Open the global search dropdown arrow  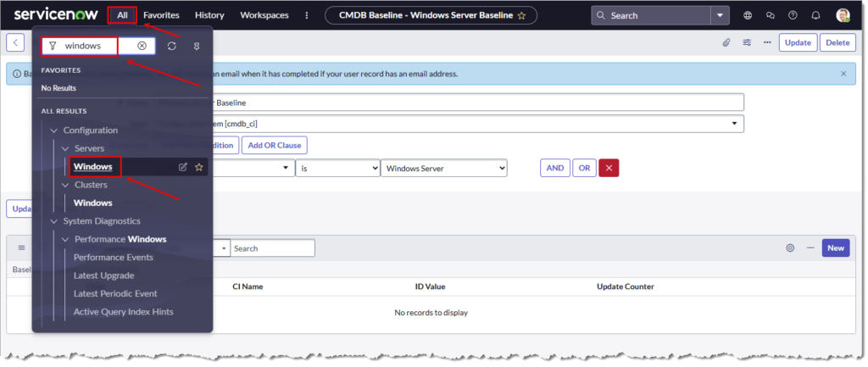(x=720, y=15)
